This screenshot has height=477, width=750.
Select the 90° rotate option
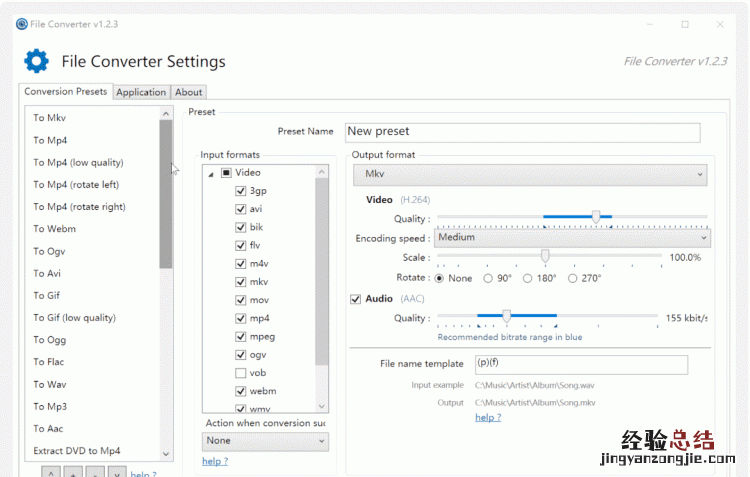coord(488,278)
